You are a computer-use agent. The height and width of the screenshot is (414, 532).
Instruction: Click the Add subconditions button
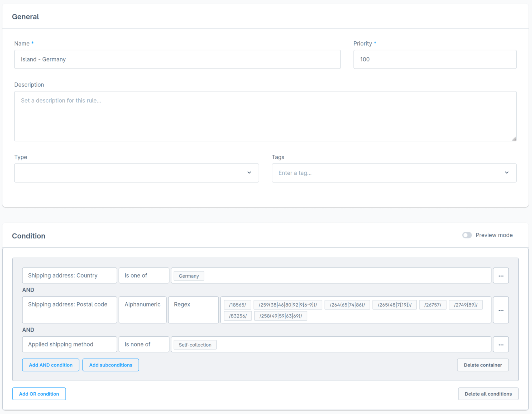111,365
